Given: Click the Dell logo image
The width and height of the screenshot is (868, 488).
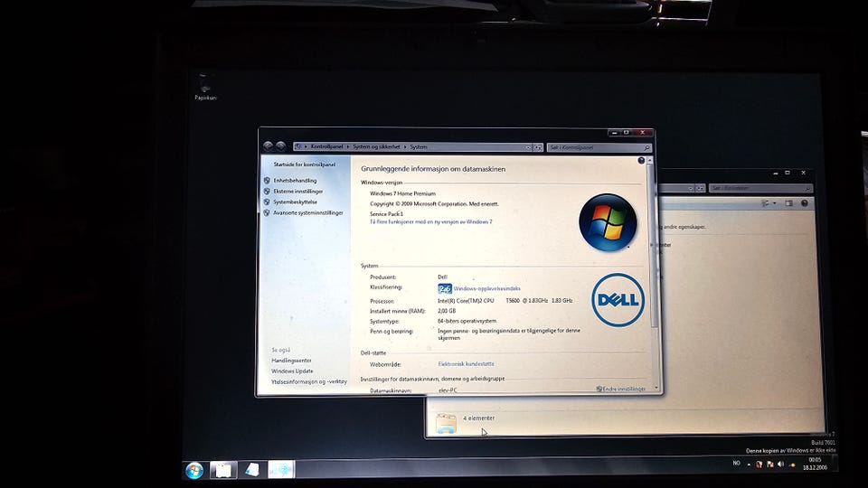Looking at the screenshot, I should click(618, 300).
